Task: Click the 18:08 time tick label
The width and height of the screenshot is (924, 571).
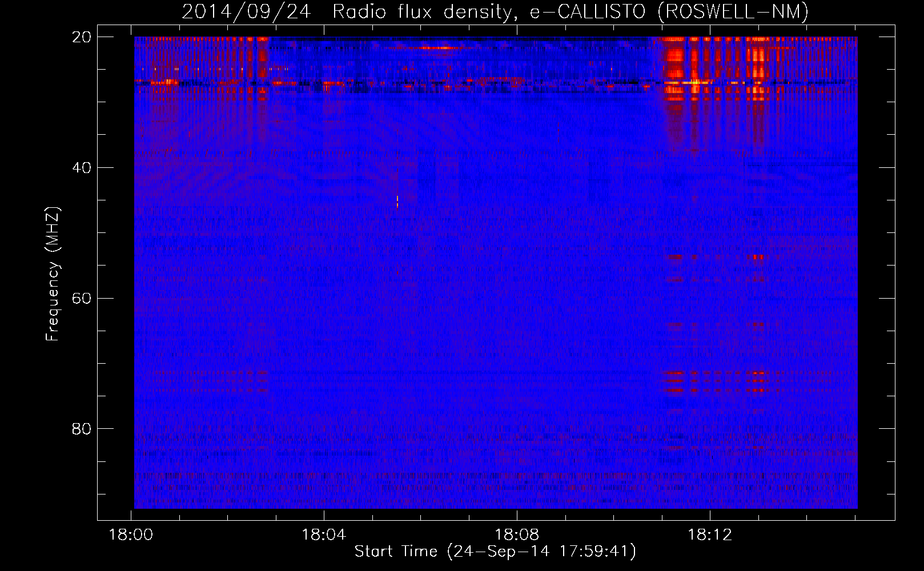Action: [517, 535]
